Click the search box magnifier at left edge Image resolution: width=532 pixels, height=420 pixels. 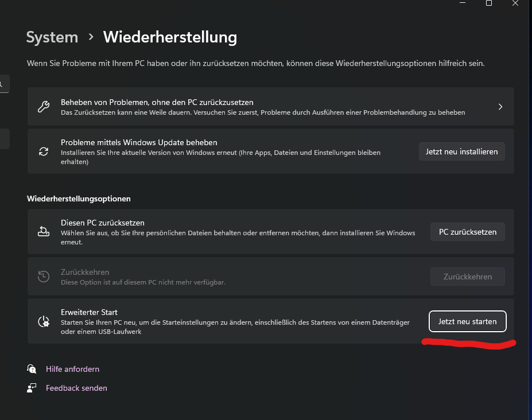(1, 84)
